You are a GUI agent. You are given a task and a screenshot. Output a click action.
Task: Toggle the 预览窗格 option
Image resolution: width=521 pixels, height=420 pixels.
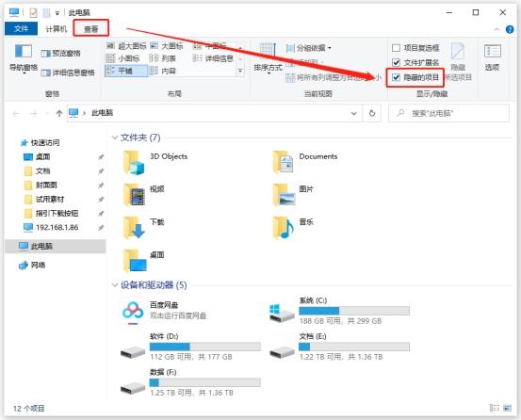(x=61, y=54)
